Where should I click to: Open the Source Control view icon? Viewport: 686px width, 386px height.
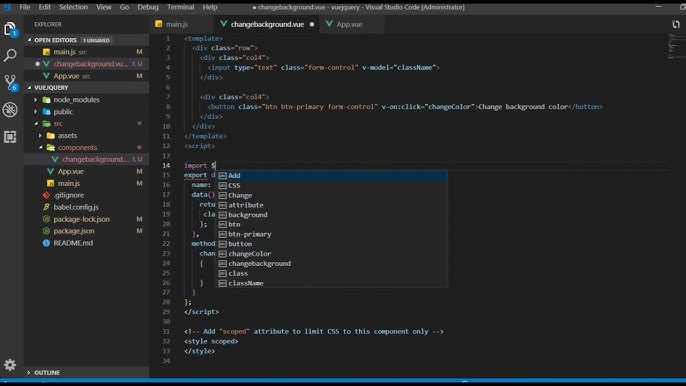[10, 82]
